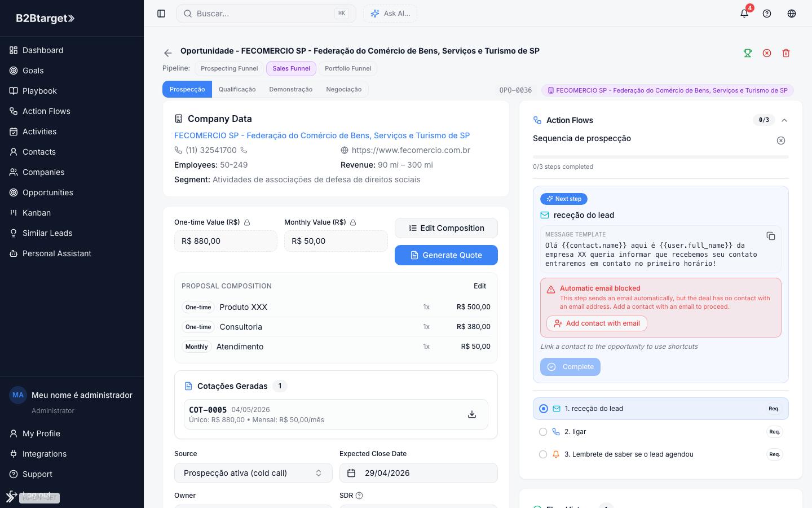This screenshot has width=812, height=508.
Task: Click Generate Quote button
Action: (x=446, y=255)
